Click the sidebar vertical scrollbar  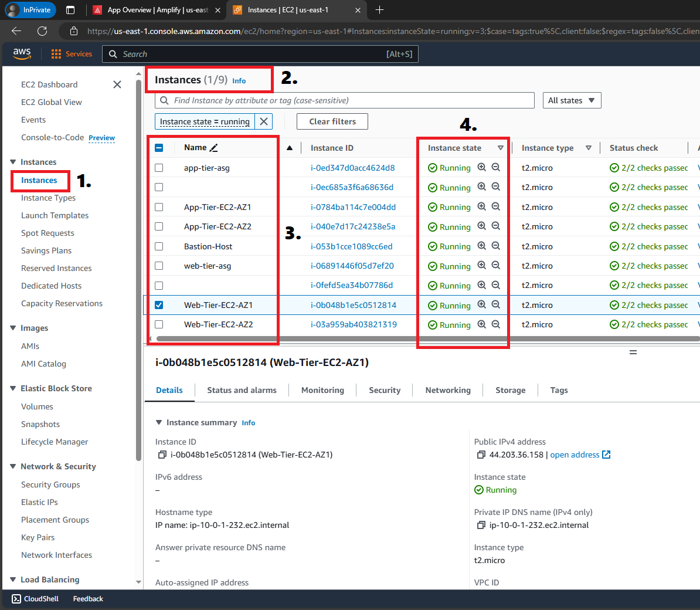tap(138, 270)
